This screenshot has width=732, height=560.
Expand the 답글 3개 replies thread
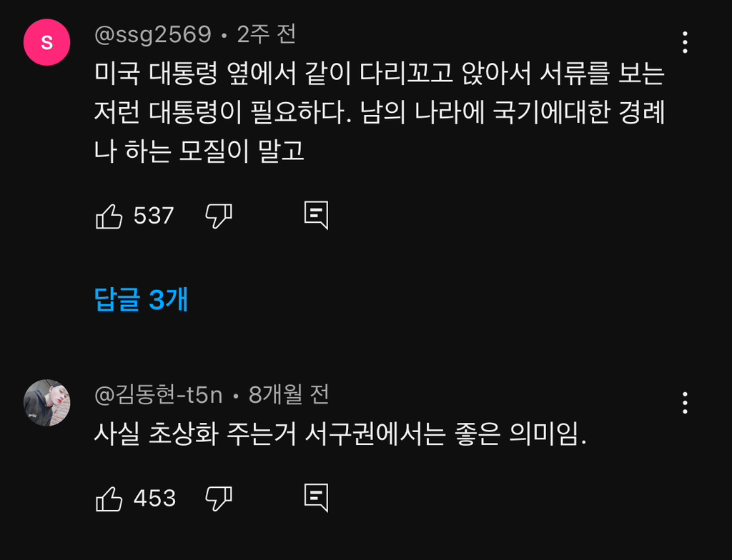click(140, 301)
